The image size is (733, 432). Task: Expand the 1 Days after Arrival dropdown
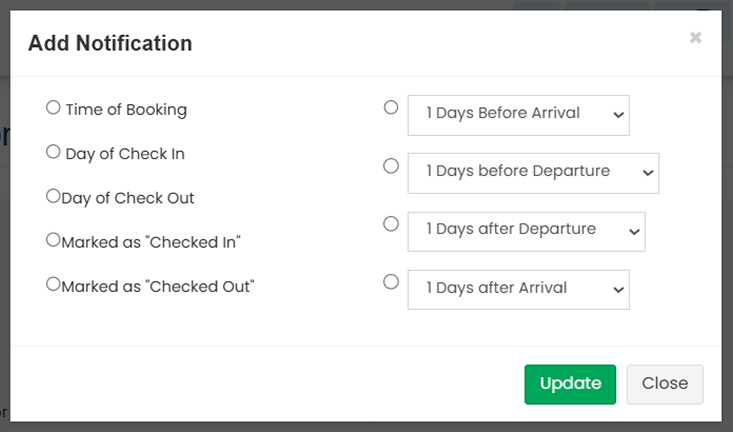click(518, 289)
